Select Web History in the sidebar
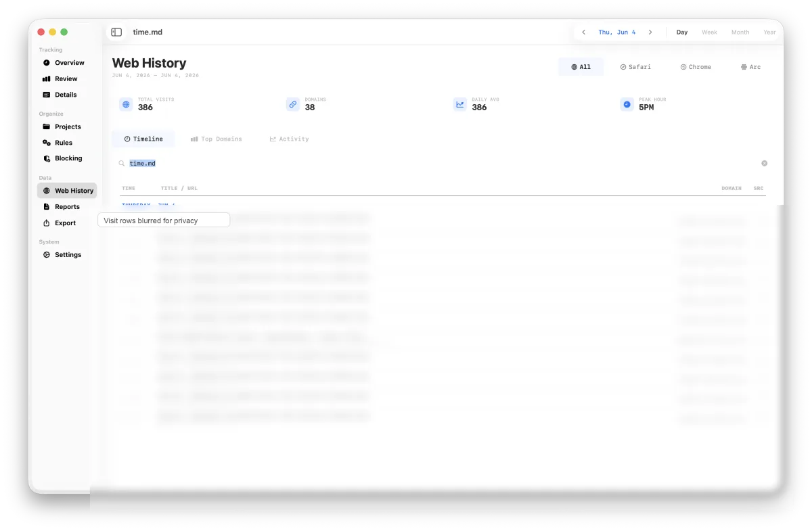 66,191
